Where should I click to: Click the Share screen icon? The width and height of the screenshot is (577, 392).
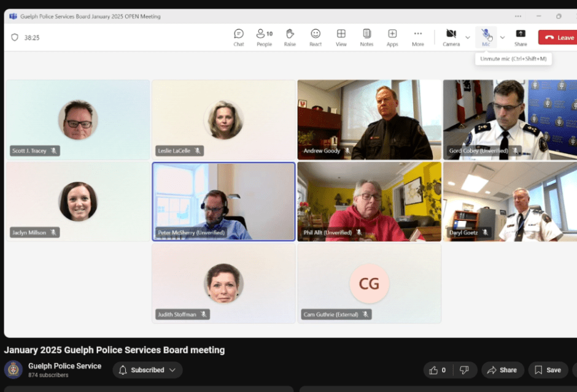point(521,37)
